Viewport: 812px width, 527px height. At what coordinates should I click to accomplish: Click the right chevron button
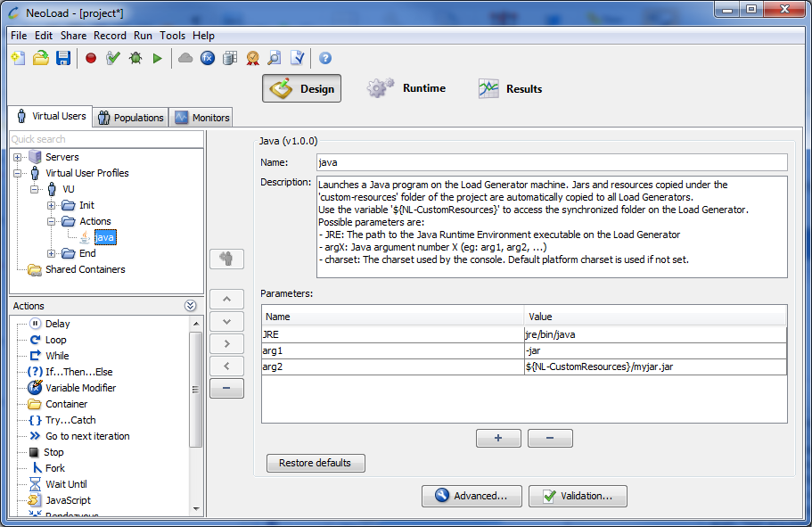226,343
